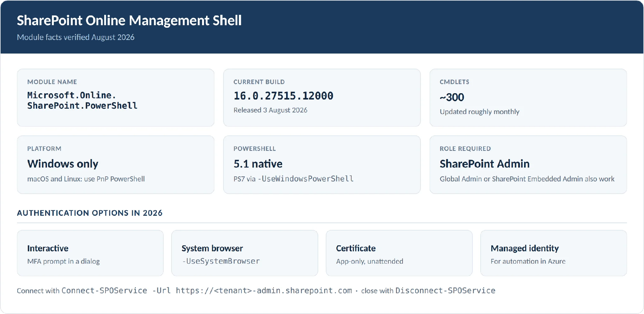Select the '~300' cmdlet count
Image resolution: width=644 pixels, height=314 pixels.
click(x=452, y=97)
